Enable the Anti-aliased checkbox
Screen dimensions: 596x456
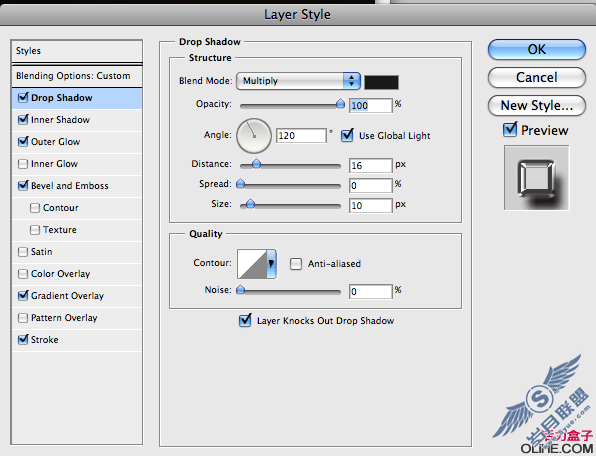[296, 264]
